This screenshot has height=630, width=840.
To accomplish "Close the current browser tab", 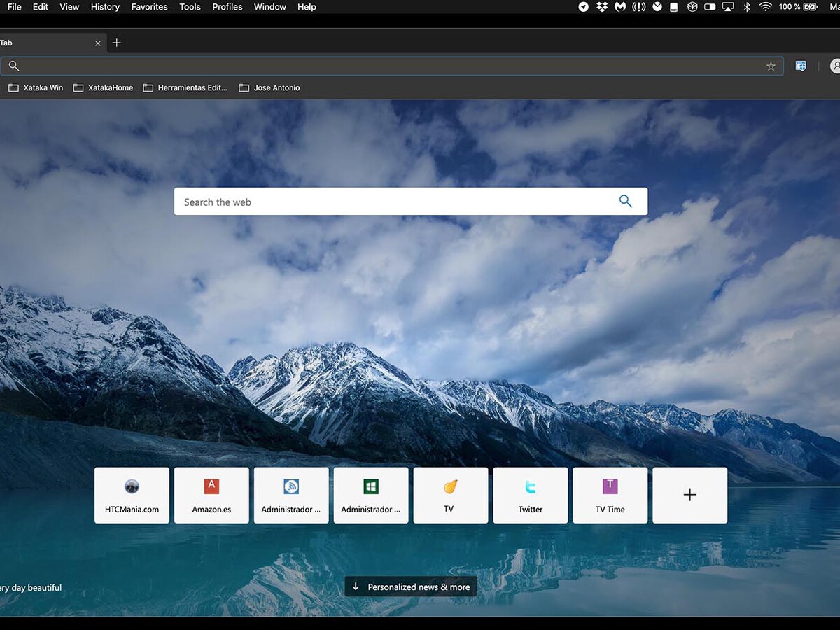I will tap(98, 43).
